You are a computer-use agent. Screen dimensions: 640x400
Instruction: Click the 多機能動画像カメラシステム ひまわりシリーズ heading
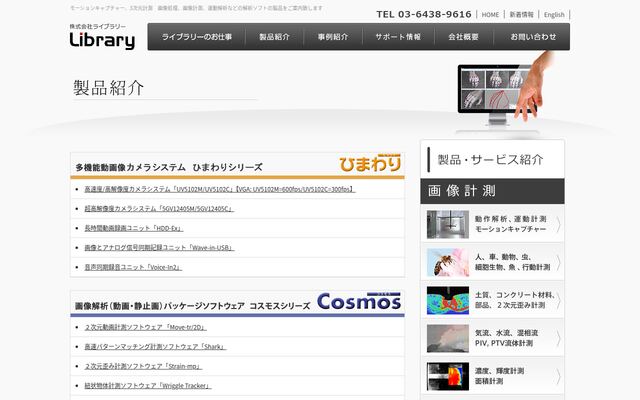169,167
